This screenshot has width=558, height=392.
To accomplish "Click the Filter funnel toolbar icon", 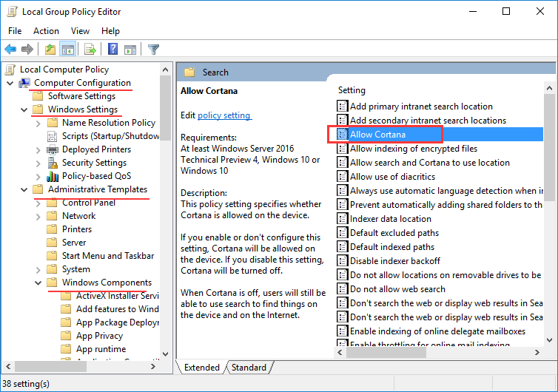I will point(153,49).
